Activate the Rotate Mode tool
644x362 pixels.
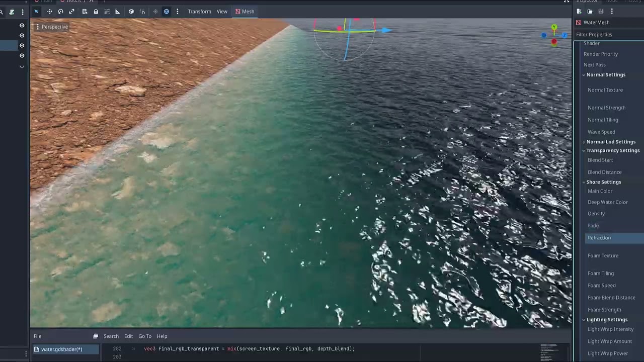coord(61,11)
